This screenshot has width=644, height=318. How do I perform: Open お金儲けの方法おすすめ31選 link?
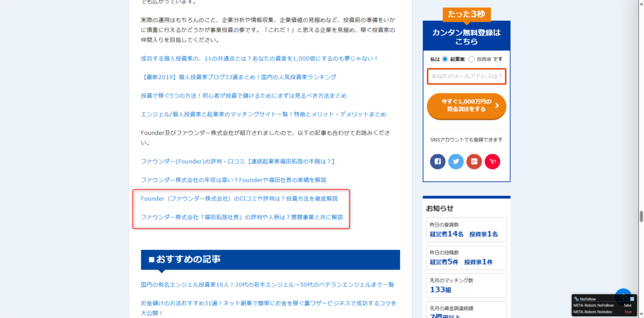[269, 308]
